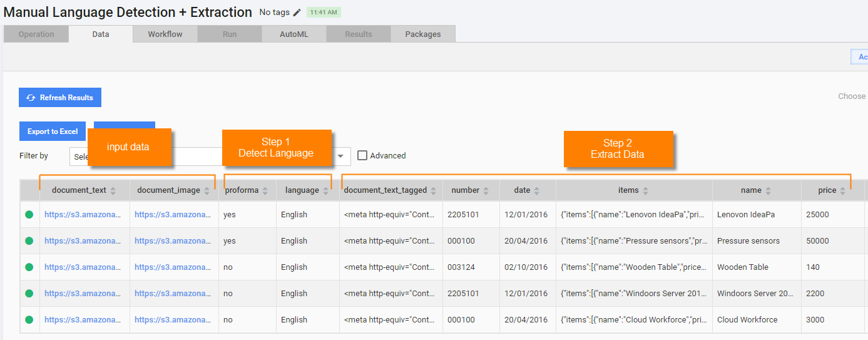This screenshot has width=868, height=340.
Task: Edit tags with the pencil icon
Action: [297, 13]
